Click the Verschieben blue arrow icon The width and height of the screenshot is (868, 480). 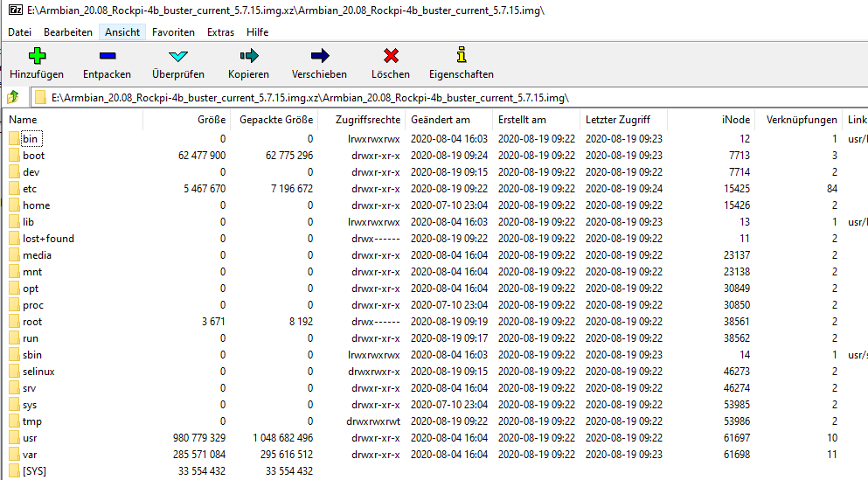pyautogui.click(x=319, y=56)
